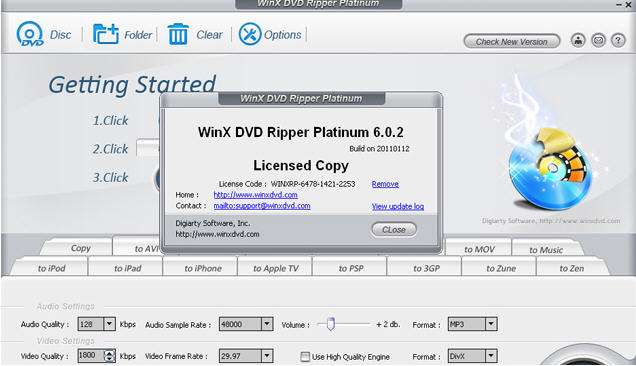Expand the Audio Quality dropdown
The height and width of the screenshot is (366, 636).
(109, 324)
